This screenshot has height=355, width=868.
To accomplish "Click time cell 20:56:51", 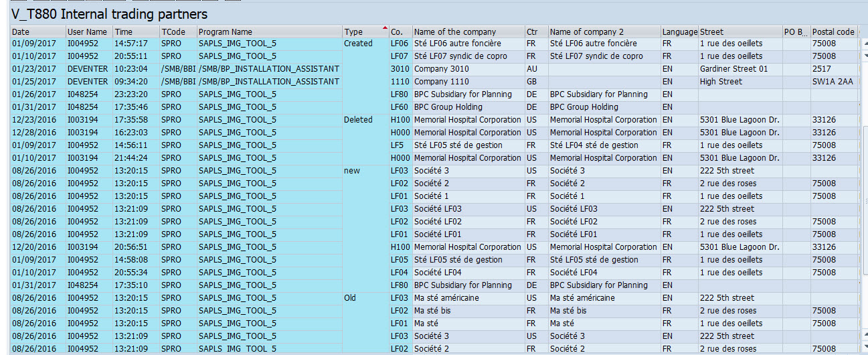I will 136,247.
